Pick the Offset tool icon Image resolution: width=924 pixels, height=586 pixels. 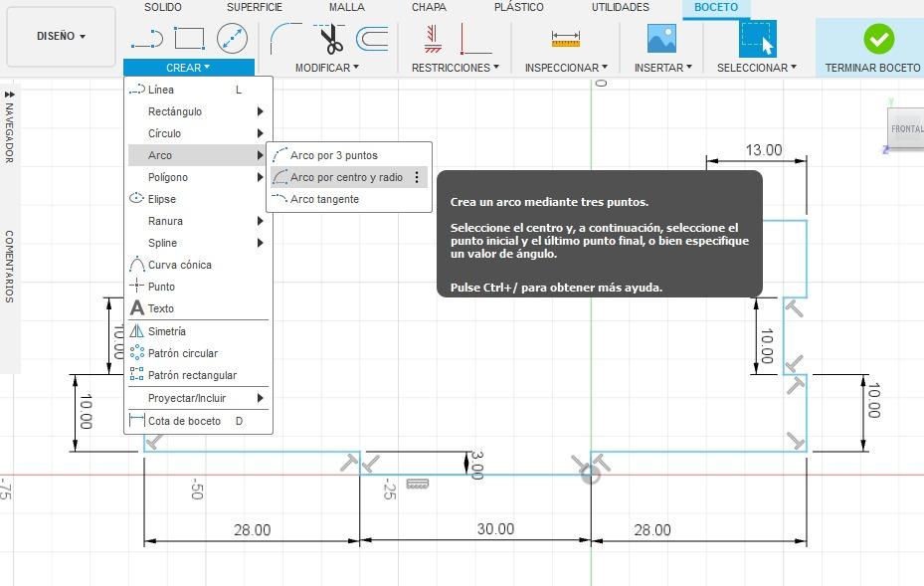pyautogui.click(x=372, y=39)
